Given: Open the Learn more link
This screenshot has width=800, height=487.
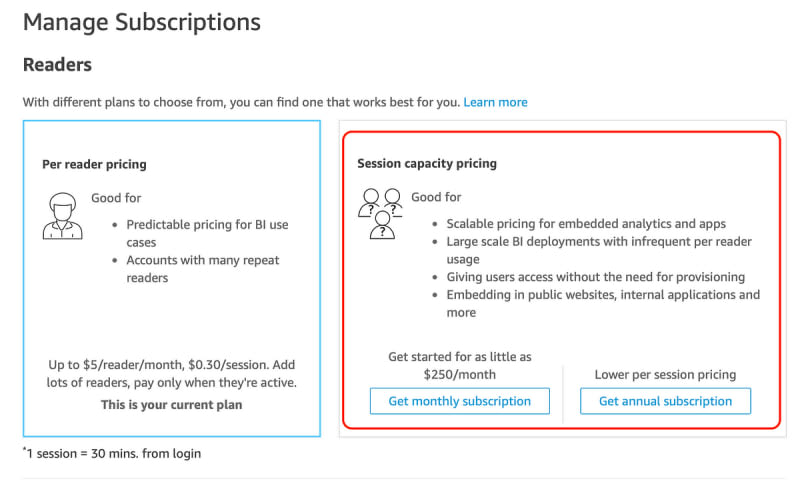Looking at the screenshot, I should tap(495, 102).
